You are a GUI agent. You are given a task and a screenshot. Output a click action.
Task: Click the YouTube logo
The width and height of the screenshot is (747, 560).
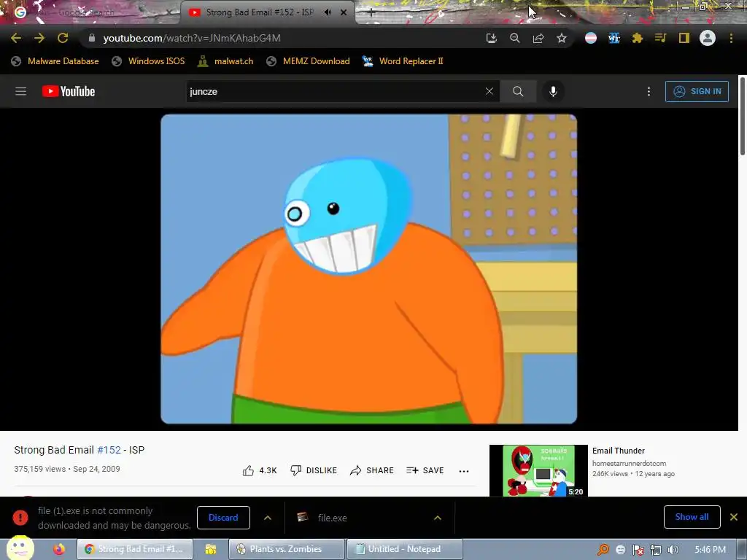(x=69, y=91)
